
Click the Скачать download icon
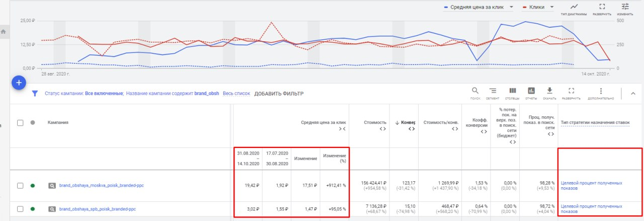coord(549,93)
